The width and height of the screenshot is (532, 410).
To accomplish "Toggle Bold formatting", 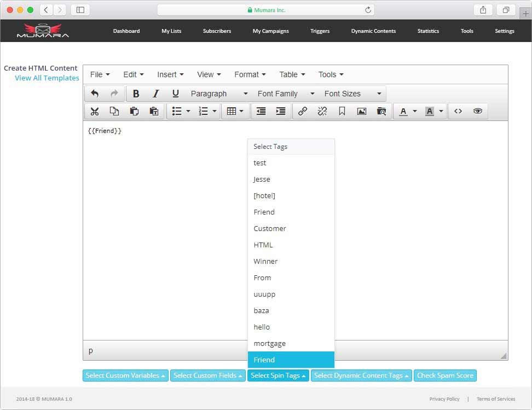I will click(x=136, y=94).
